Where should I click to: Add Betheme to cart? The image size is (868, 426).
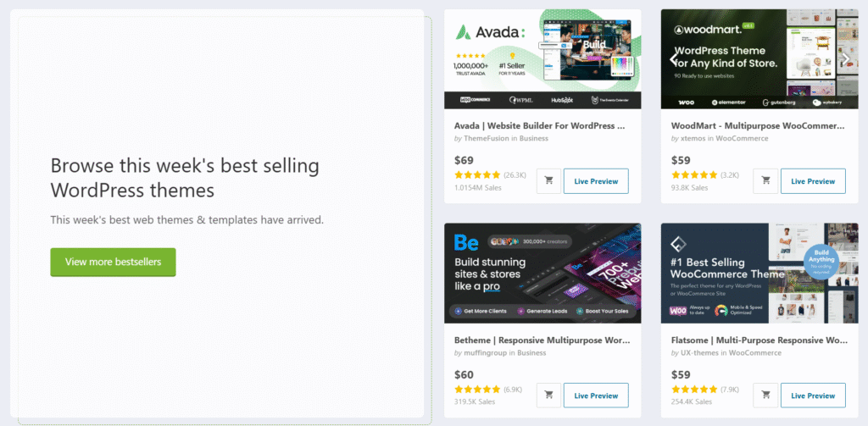(548, 396)
